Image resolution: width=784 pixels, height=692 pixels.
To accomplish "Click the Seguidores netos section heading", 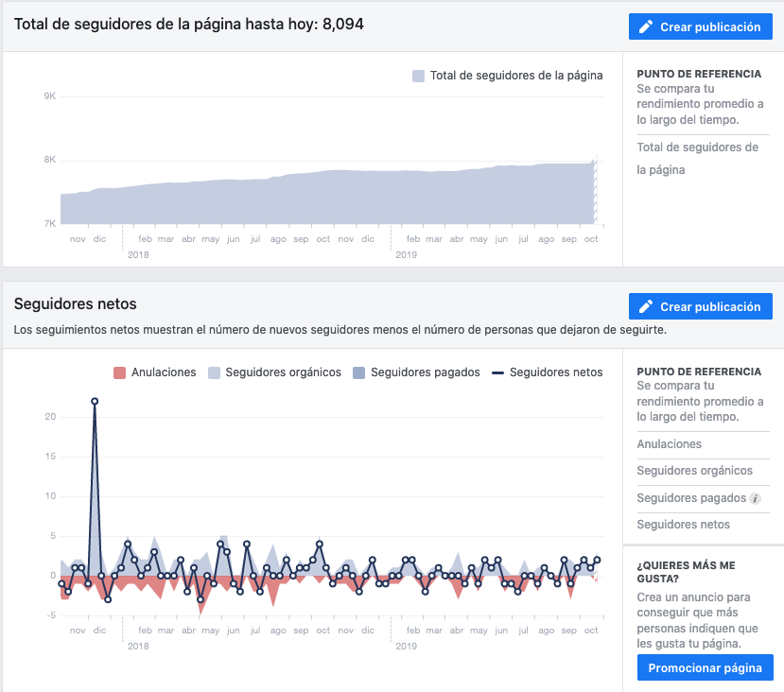I will point(76,303).
